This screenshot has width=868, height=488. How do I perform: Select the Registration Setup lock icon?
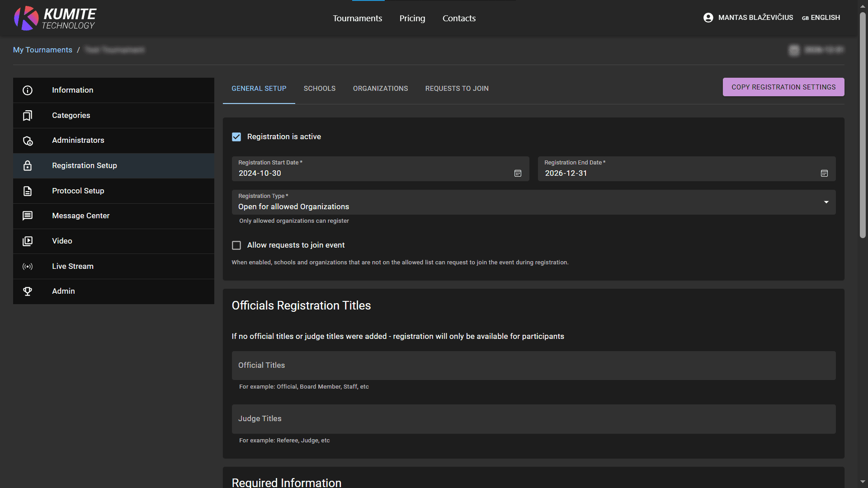[x=28, y=165]
